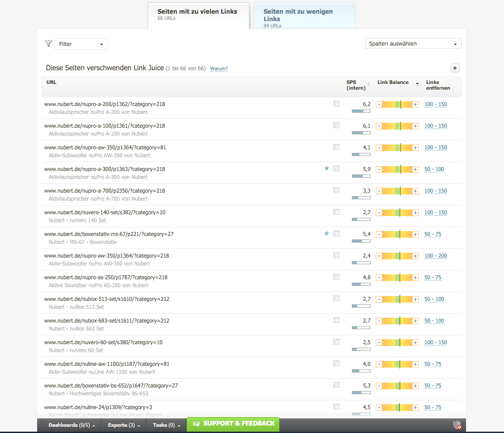Viewport: 504px width, 433px height.
Task: Click Link Balance bar for nupro-as-250
Action: (x=397, y=277)
